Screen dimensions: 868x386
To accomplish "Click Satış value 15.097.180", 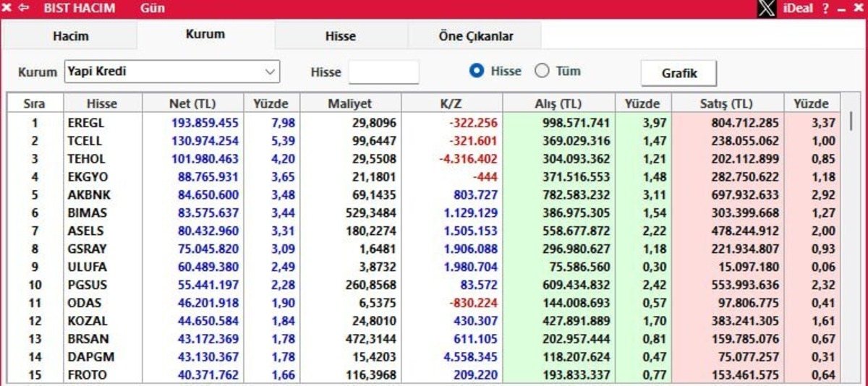I will tap(749, 267).
